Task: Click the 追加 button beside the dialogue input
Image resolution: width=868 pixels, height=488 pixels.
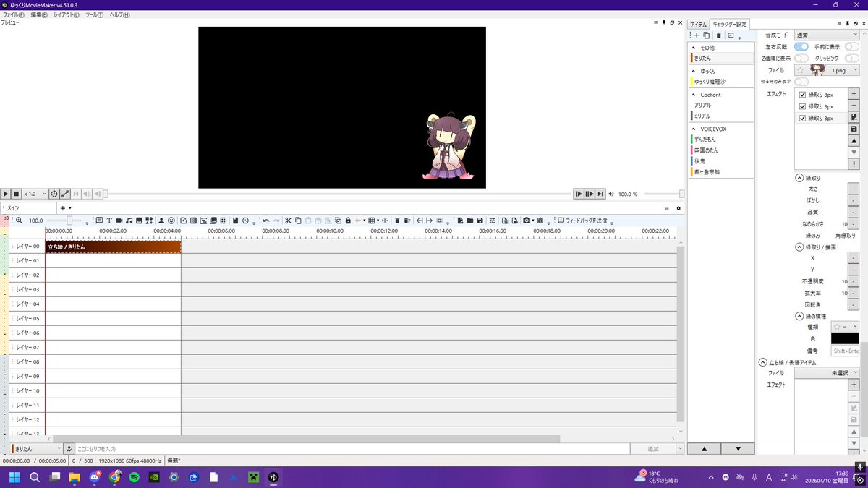Action: [653, 449]
